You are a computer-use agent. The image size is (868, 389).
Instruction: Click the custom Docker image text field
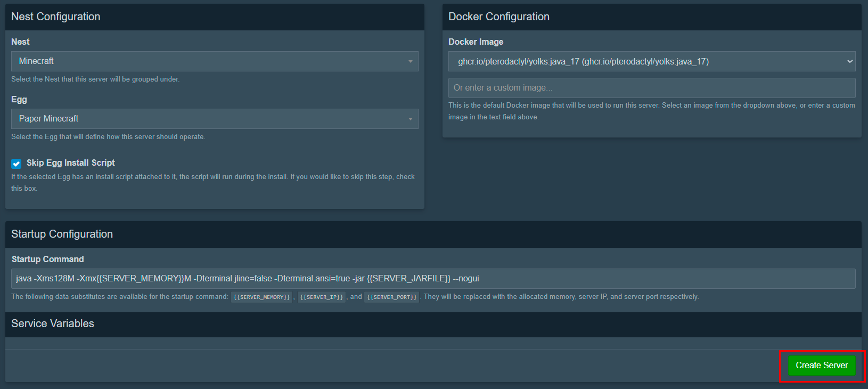(x=652, y=88)
